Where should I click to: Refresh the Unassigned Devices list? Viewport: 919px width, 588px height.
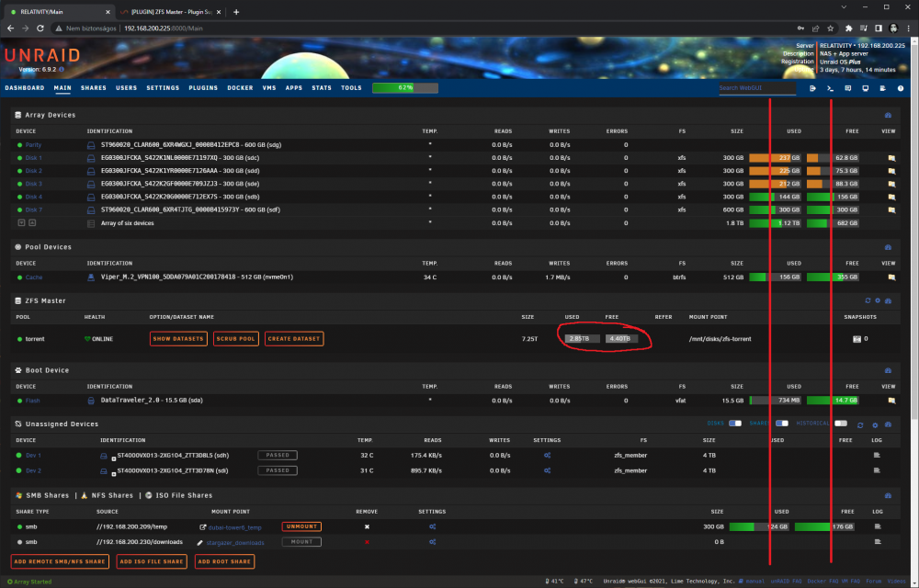point(860,425)
